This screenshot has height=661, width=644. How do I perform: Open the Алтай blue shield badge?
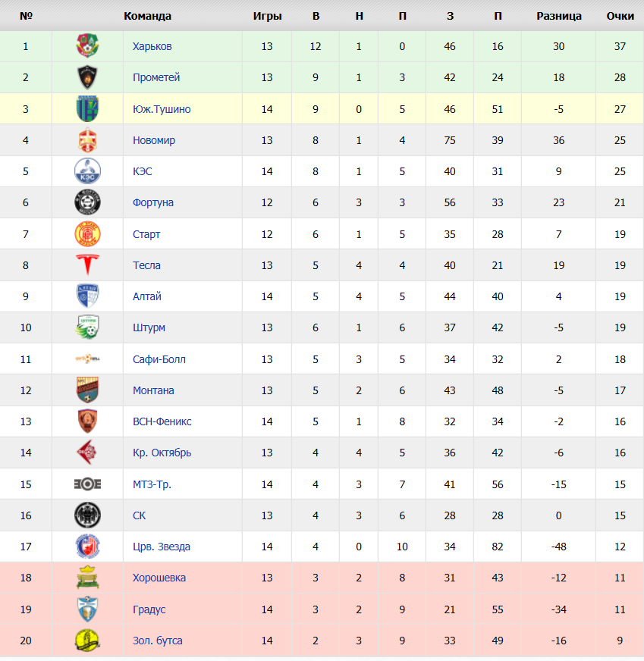coord(87,296)
